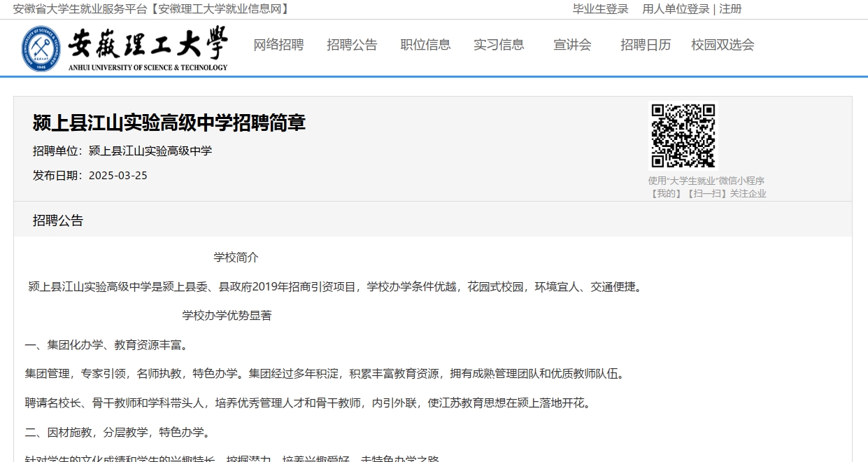Viewport: 868px width, 462px height.
Task: Go to 网络招聘 in navigation
Action: 278,45
